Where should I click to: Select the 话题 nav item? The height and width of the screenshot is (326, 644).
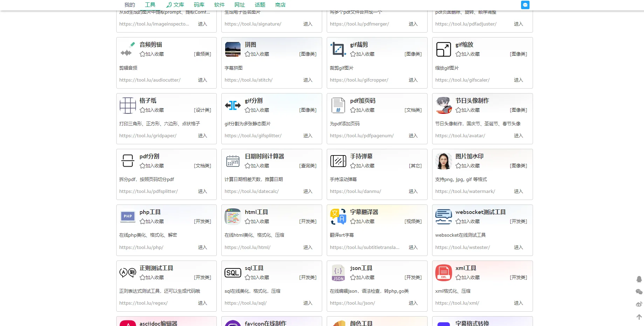point(260,5)
